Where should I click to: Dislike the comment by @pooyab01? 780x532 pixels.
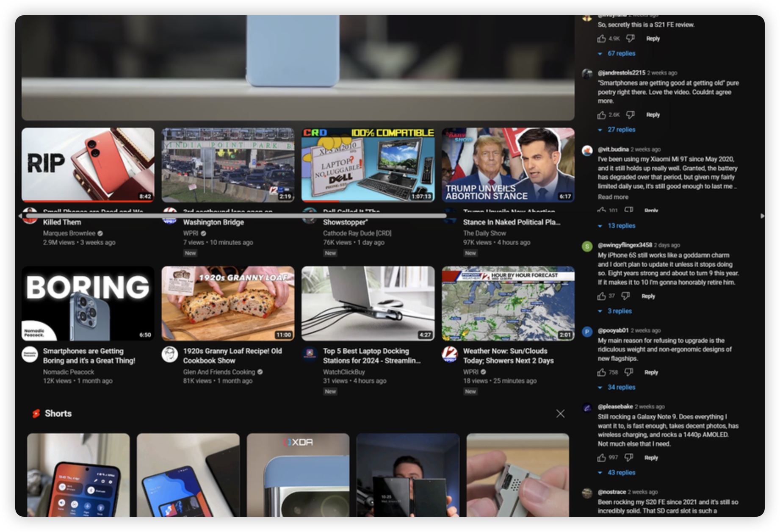coord(629,372)
